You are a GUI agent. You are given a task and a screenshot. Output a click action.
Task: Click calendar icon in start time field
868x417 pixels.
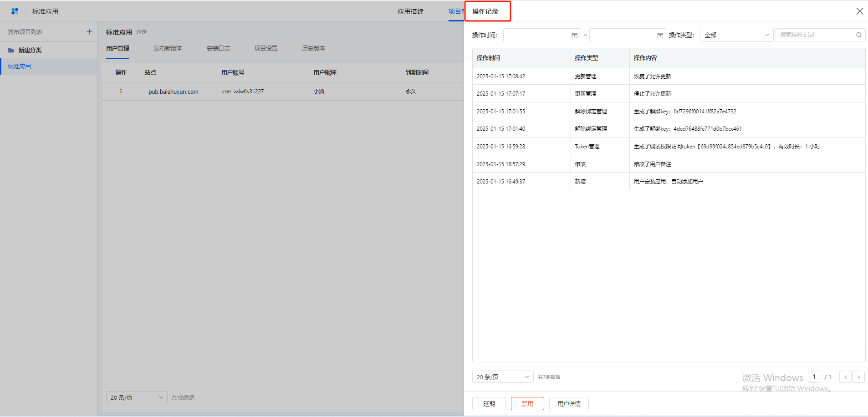pyautogui.click(x=574, y=35)
